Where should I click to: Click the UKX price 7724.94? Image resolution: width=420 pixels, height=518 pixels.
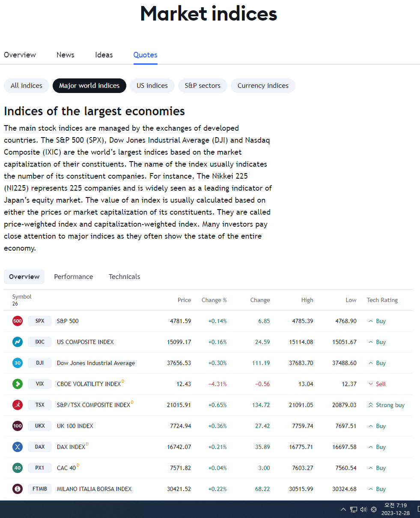[180, 426]
